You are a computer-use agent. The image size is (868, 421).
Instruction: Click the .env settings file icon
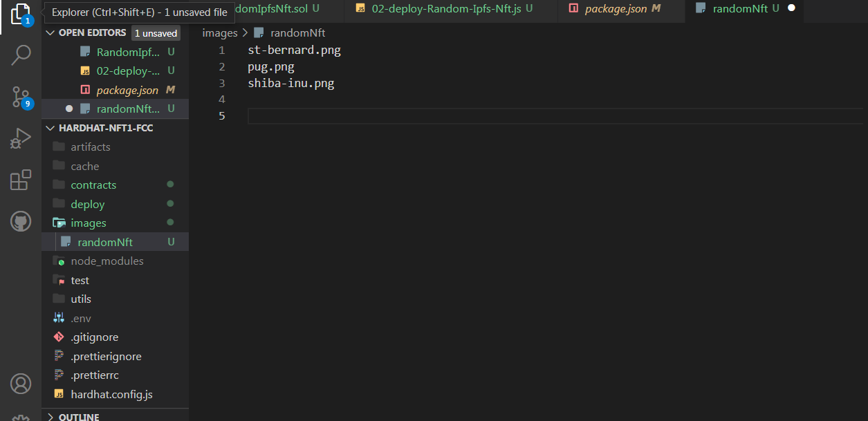point(59,318)
